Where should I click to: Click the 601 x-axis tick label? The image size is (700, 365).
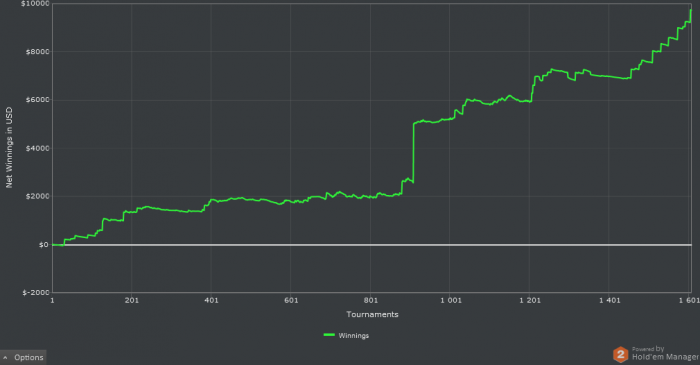pyautogui.click(x=291, y=300)
